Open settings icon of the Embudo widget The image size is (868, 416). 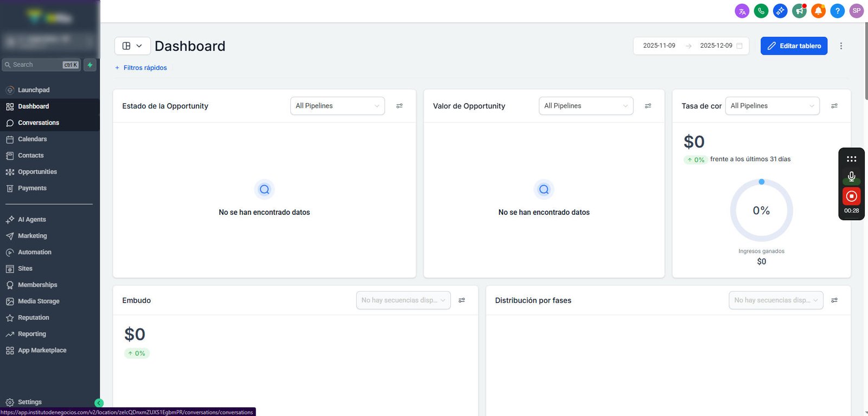[x=462, y=300]
